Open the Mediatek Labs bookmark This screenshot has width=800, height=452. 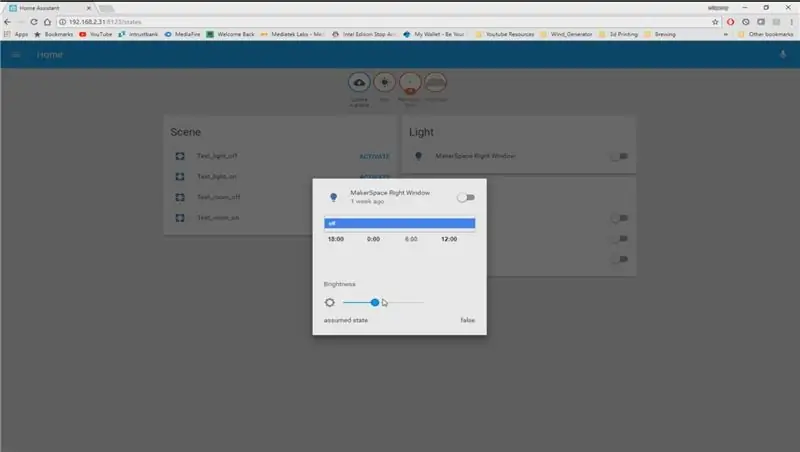[x=292, y=34]
